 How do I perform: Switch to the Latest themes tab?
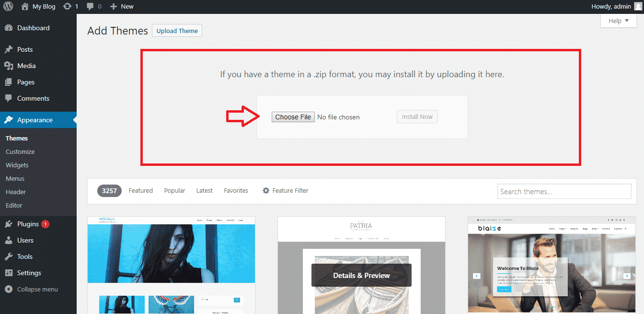(x=205, y=190)
